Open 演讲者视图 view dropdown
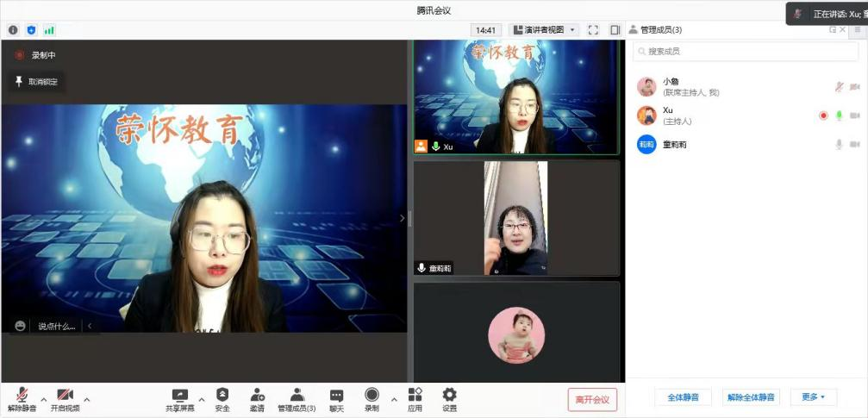The width and height of the screenshot is (868, 418). (x=544, y=30)
